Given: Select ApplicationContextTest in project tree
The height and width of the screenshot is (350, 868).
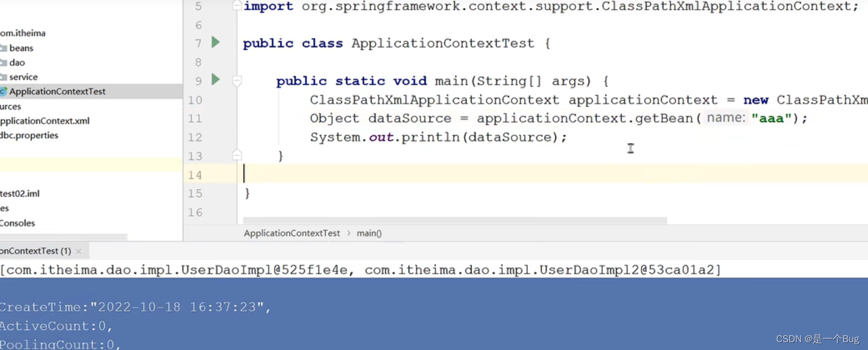Looking at the screenshot, I should pyautogui.click(x=57, y=91).
